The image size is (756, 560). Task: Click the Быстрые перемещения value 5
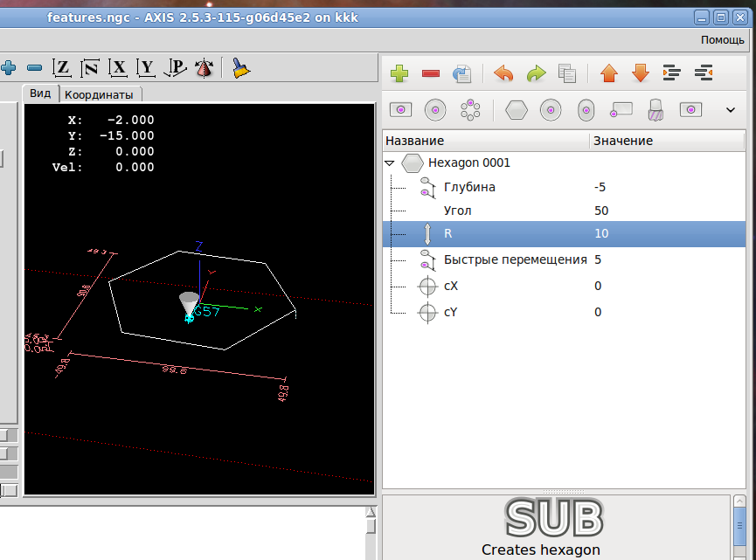point(598,259)
